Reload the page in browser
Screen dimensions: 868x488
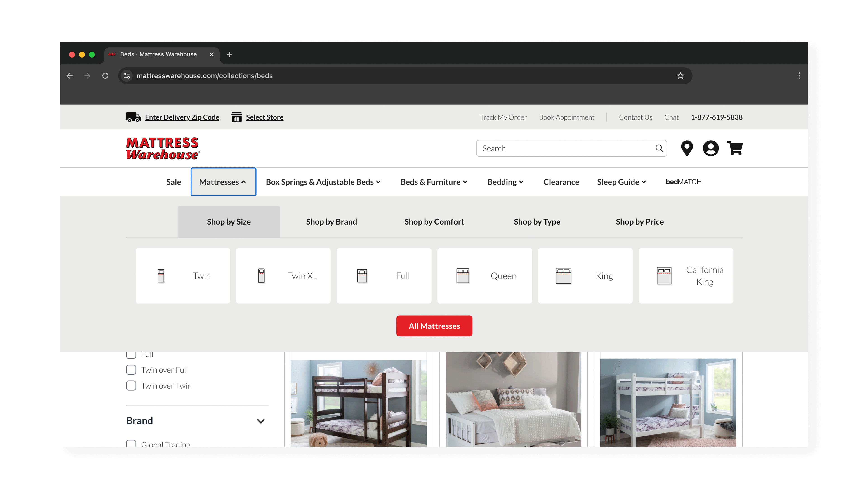[105, 76]
